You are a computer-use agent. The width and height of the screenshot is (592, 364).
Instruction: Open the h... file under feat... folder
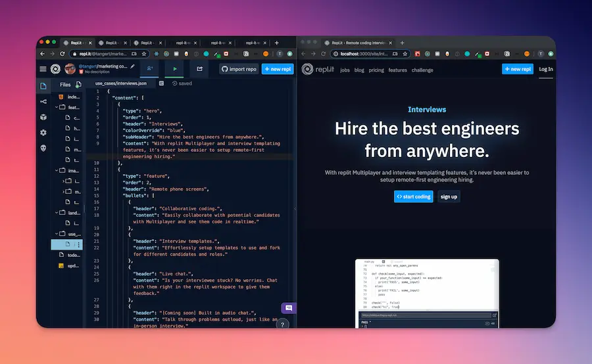click(x=72, y=128)
